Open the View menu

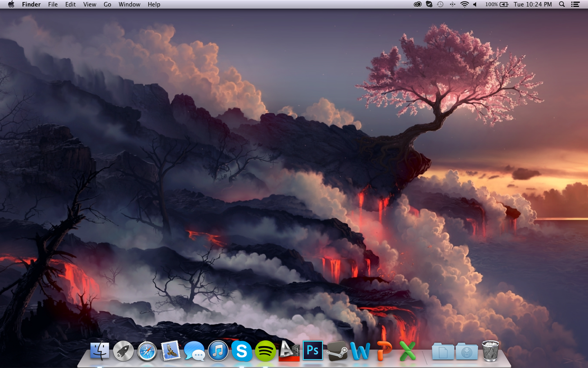tap(90, 4)
